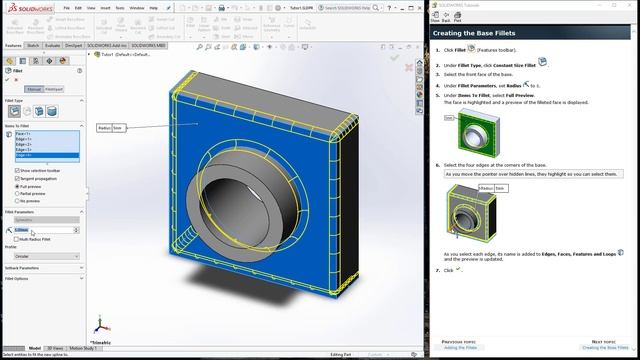Switch to FilletXpert mode
This screenshot has height=360, width=640.
pyautogui.click(x=54, y=89)
